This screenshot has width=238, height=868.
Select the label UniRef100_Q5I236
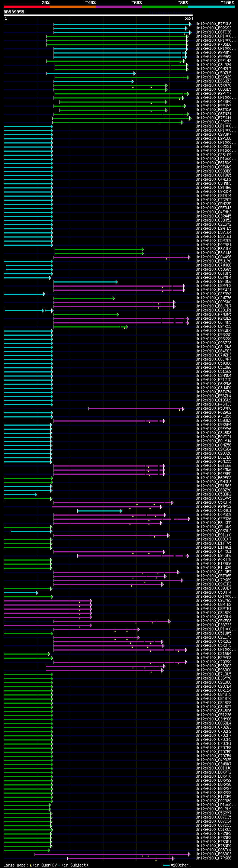tap(213, 715)
